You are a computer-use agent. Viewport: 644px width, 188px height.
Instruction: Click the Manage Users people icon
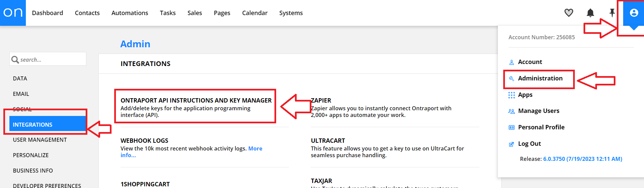coord(512,111)
